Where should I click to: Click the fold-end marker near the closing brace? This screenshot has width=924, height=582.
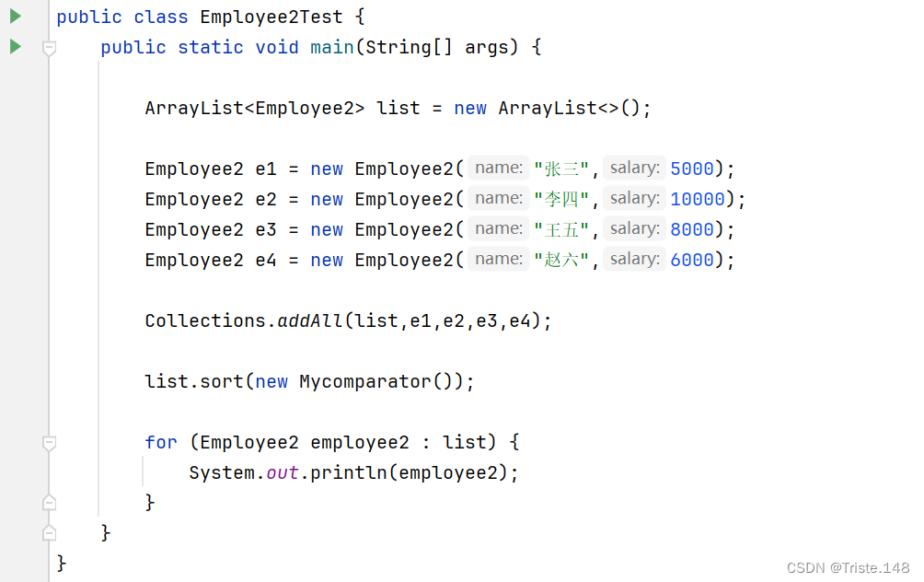tap(49, 502)
